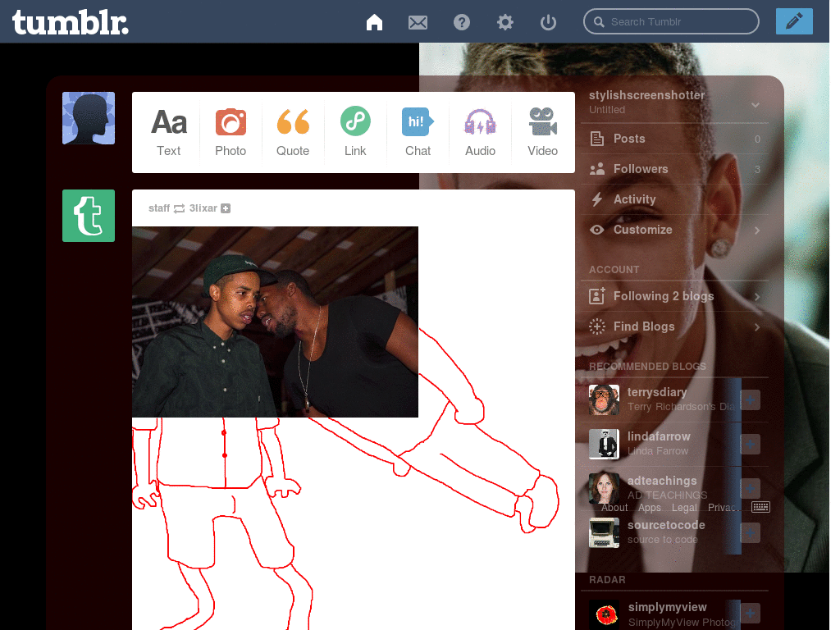Click the adteachings portrait avatar

[604, 488]
